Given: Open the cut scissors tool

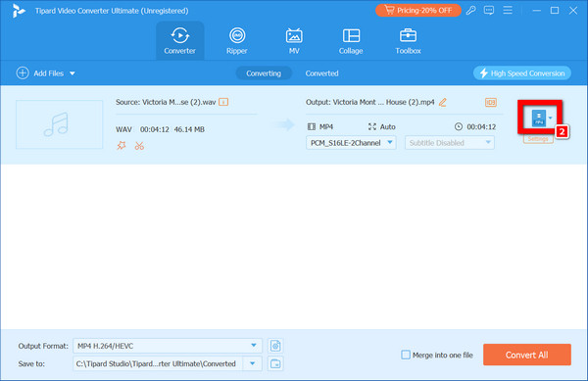Looking at the screenshot, I should [x=139, y=145].
